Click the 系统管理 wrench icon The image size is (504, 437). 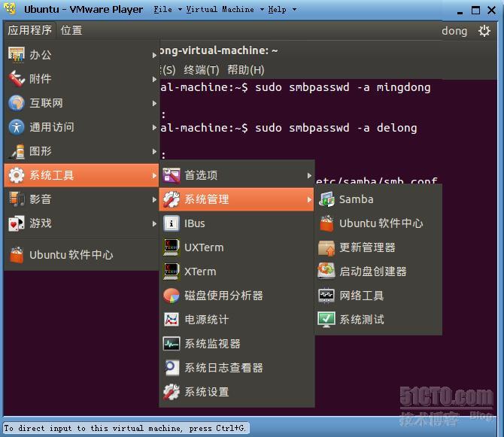(x=172, y=199)
